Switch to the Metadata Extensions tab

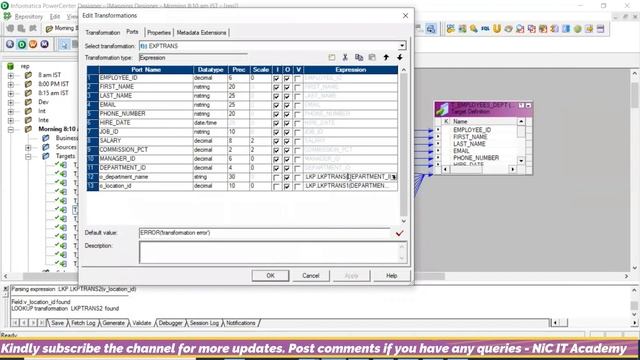click(x=201, y=33)
